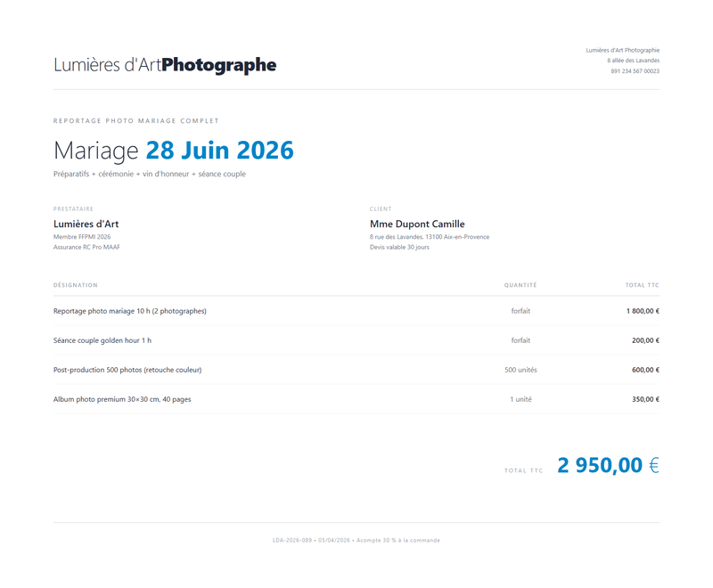Click the footer reference LDA-2026-089
Image resolution: width=713 pixels, height=588 pixels.
click(292, 540)
